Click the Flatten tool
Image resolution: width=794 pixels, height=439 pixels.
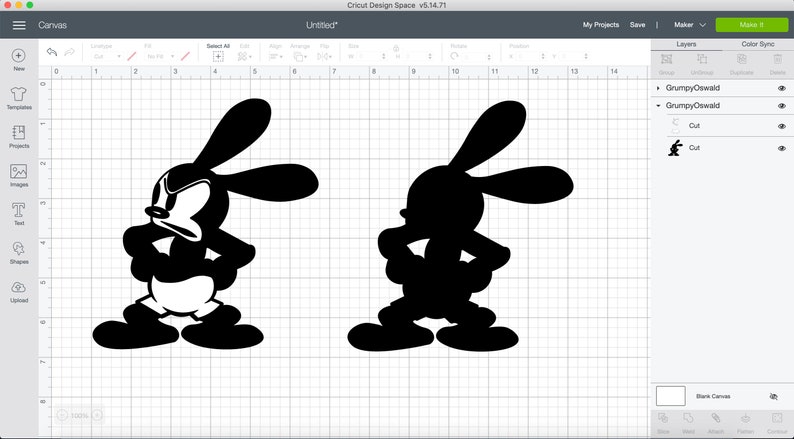(745, 423)
